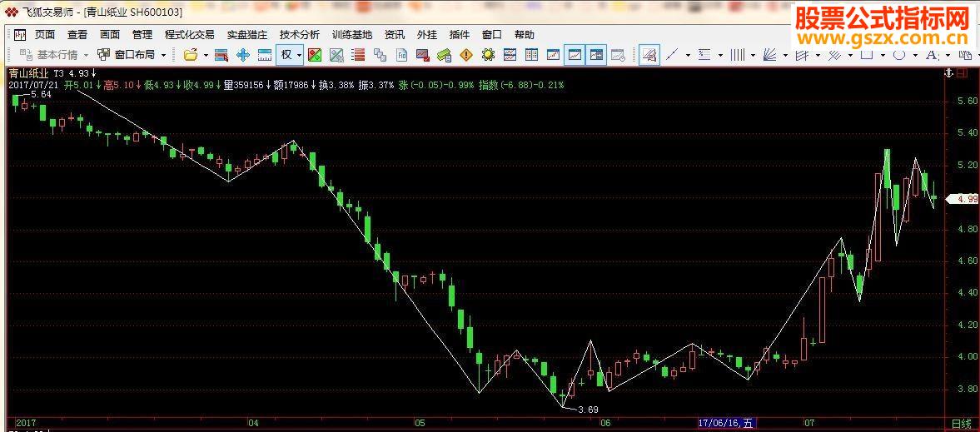The width and height of the screenshot is (980, 432).
Task: Expand the fan lines tool dropdown arrow
Action: (786, 55)
